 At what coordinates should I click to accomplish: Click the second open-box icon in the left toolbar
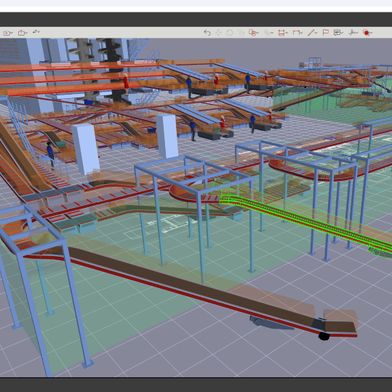click(22, 33)
